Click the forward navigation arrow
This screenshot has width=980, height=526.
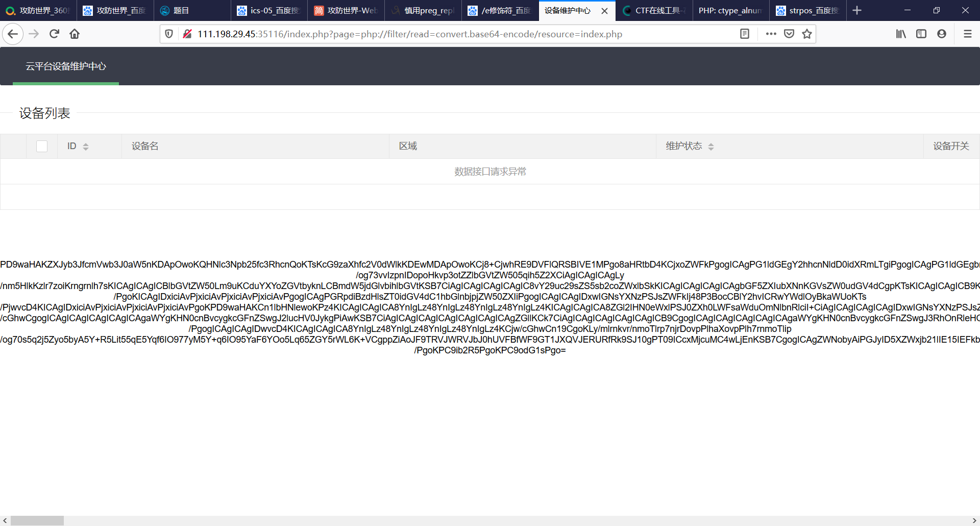(34, 34)
